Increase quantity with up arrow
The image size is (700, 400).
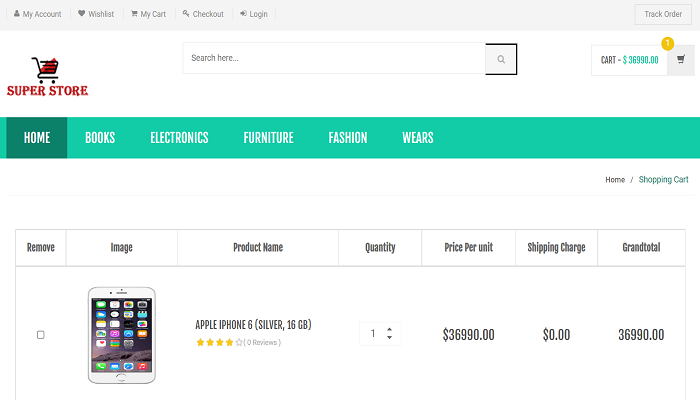(x=389, y=329)
